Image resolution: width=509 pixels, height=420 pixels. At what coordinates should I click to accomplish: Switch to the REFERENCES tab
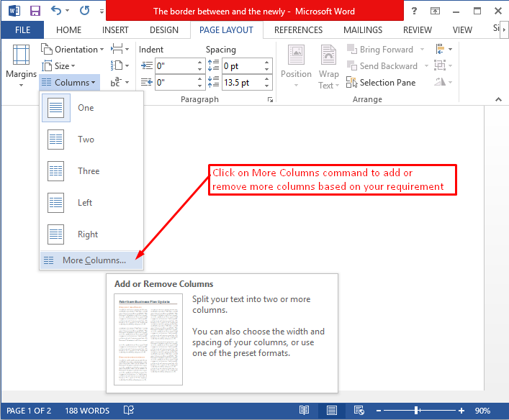tap(298, 29)
